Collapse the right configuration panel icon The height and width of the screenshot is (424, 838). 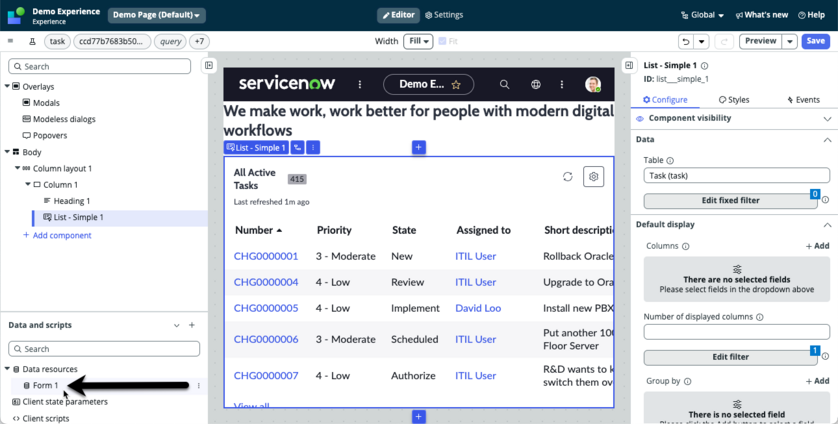point(629,65)
